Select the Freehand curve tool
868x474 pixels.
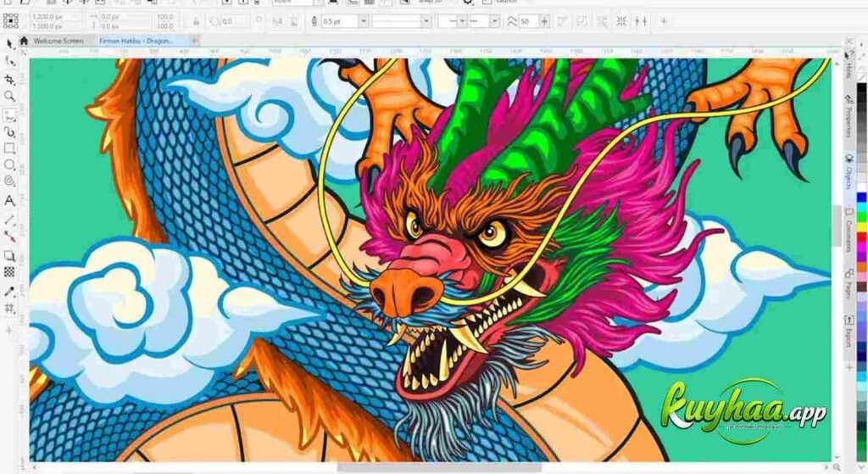[x=9, y=115]
